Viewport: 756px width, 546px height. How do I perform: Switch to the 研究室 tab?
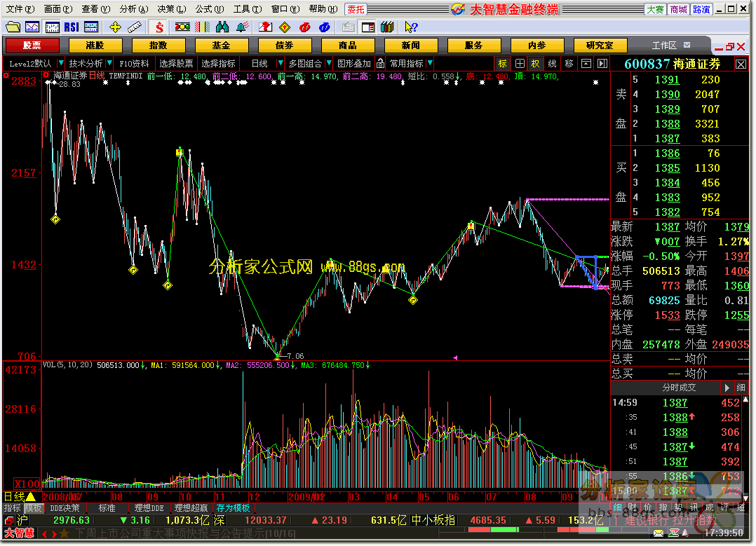[600, 46]
